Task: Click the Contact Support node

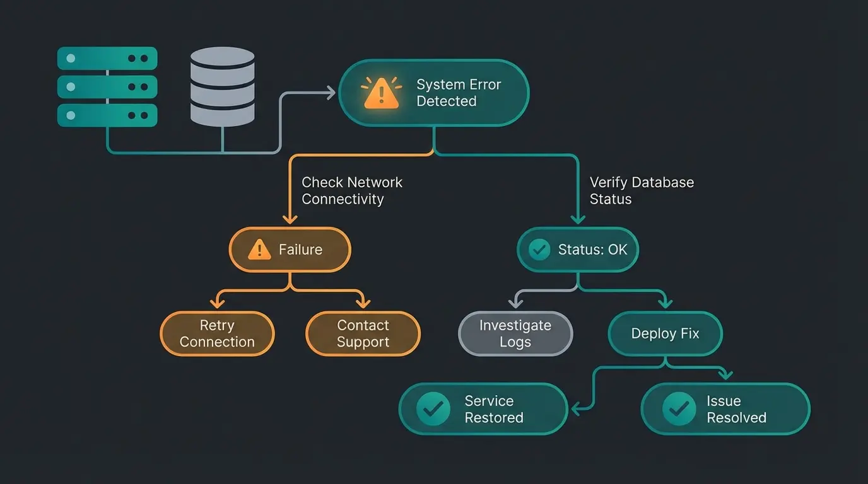Action: click(363, 333)
